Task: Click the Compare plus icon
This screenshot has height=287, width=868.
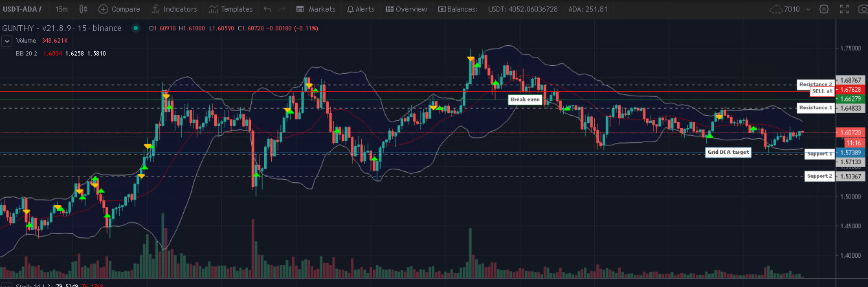Action: click(x=104, y=10)
